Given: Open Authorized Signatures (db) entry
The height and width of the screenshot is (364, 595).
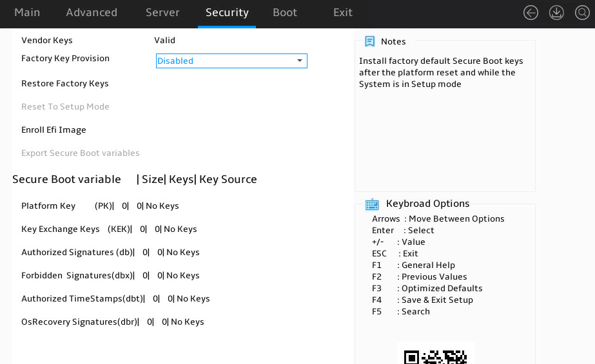Looking at the screenshot, I should [110, 252].
